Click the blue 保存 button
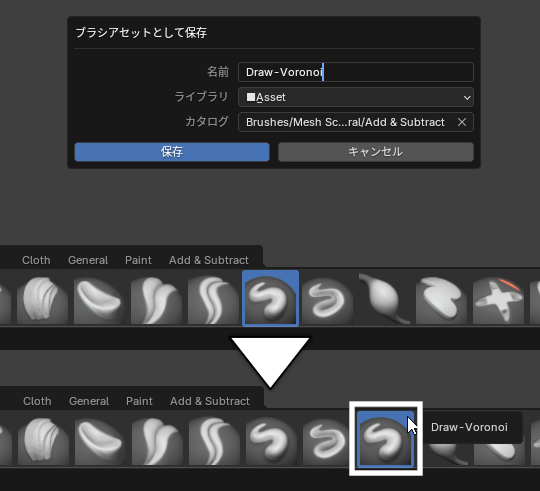The image size is (540, 491). point(172,152)
